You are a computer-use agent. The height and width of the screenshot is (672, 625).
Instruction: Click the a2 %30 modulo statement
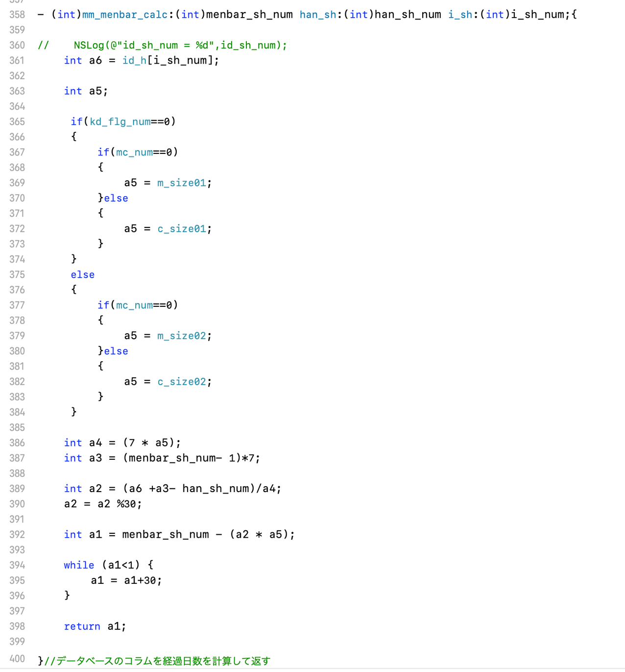tap(103, 504)
